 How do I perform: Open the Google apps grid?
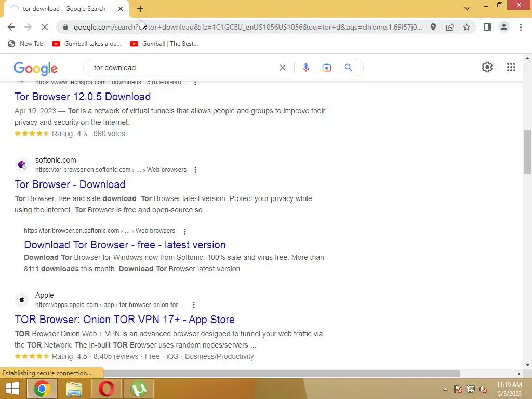pos(511,67)
